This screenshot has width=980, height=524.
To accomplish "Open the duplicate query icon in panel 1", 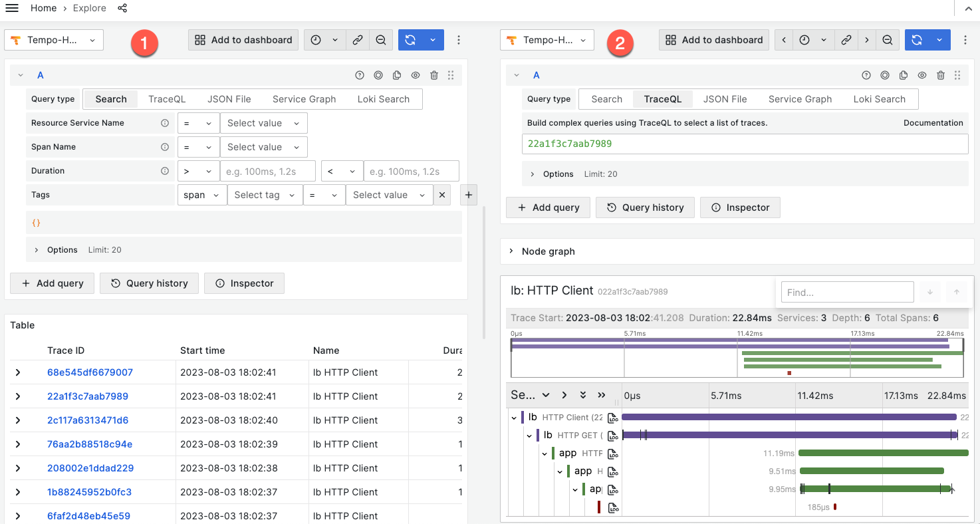I will pos(397,75).
